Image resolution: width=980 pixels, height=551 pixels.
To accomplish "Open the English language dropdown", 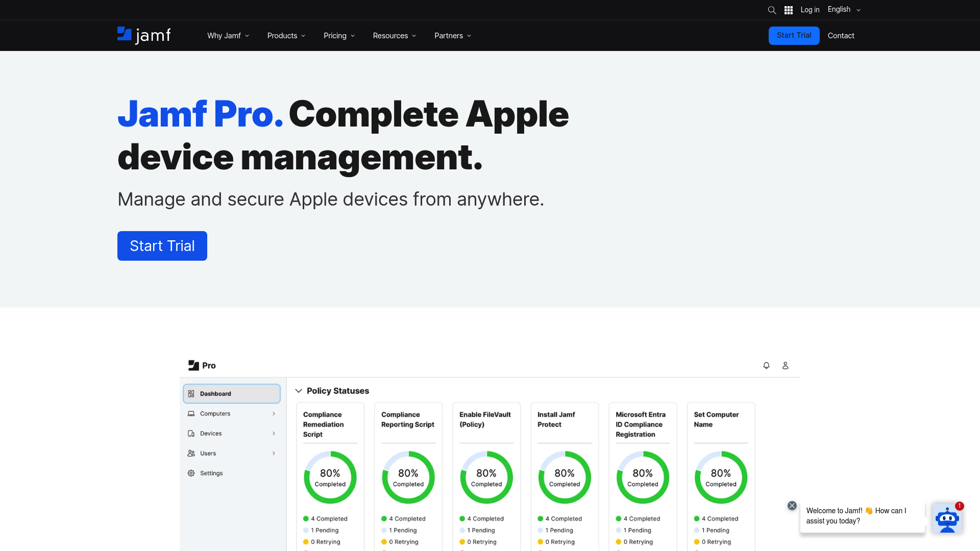I will [843, 9].
